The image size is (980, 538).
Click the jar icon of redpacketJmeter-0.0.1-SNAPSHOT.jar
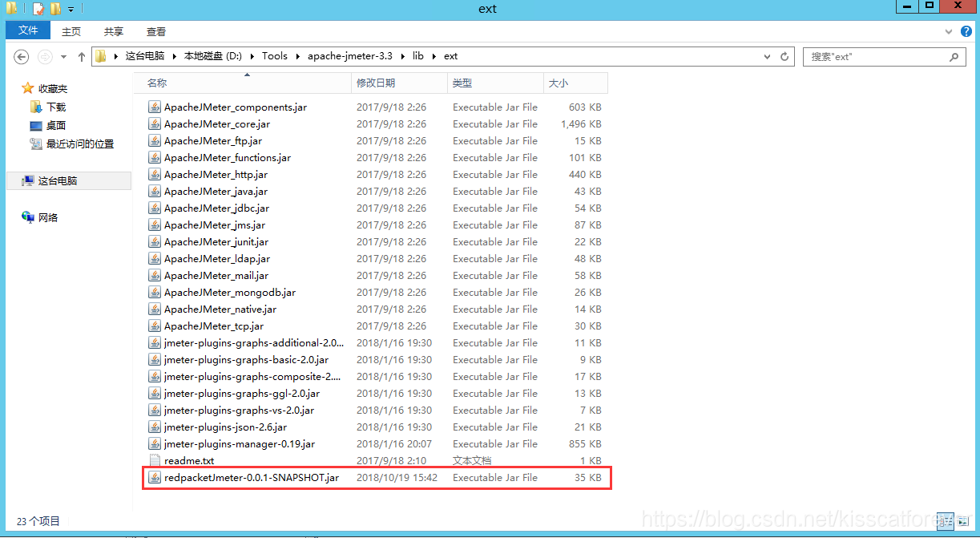click(x=155, y=477)
